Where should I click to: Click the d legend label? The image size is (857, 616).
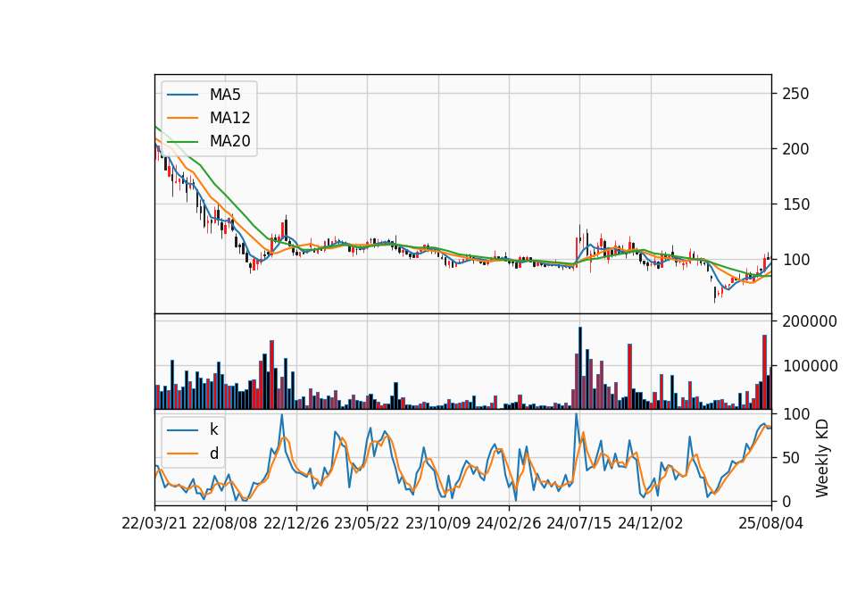[x=213, y=454]
